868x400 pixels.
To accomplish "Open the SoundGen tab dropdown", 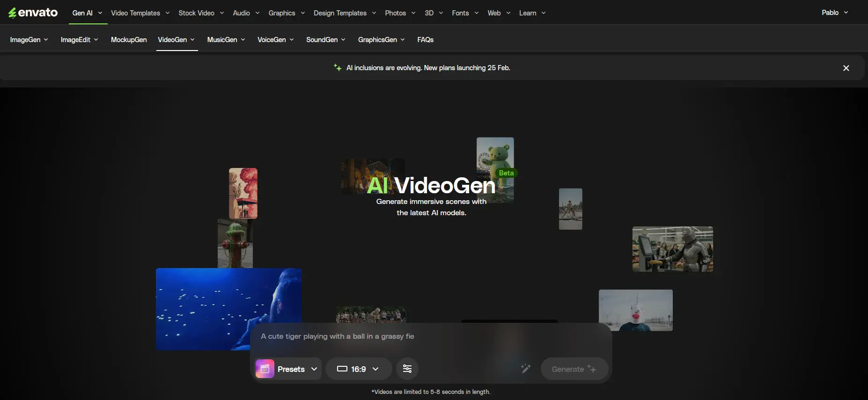I will [326, 40].
